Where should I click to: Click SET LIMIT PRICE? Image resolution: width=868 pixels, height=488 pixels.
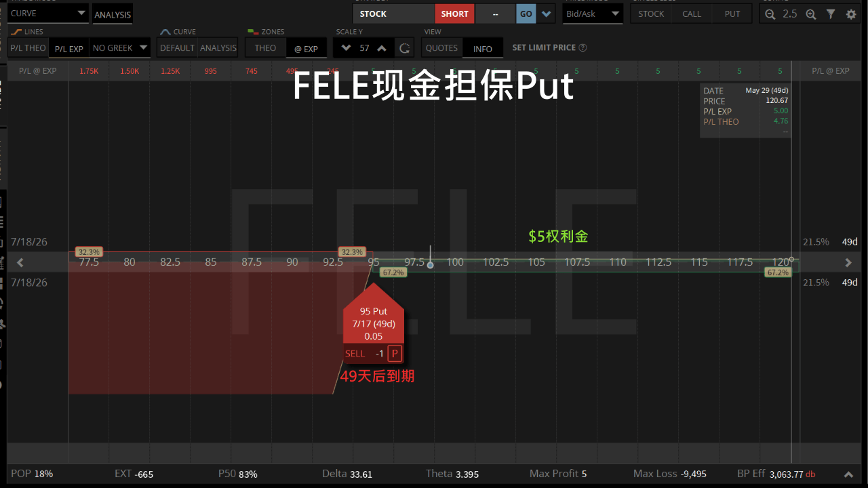tap(544, 47)
